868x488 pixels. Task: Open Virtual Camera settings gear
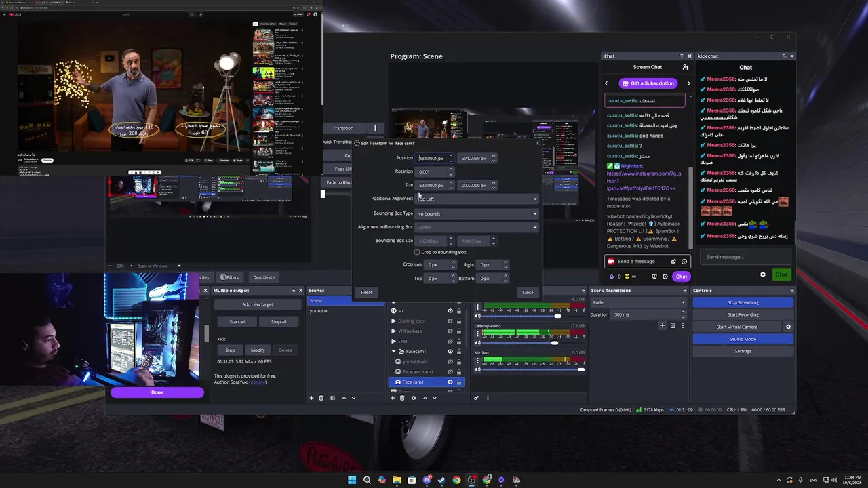[788, 327]
